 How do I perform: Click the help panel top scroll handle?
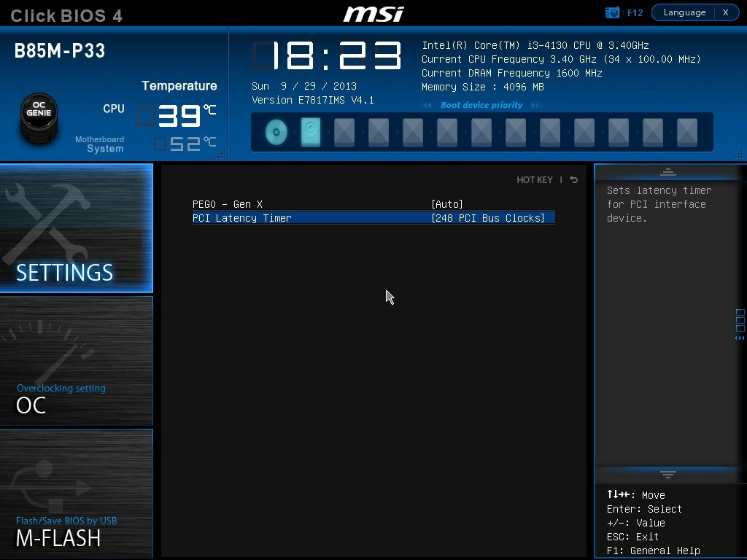tap(668, 172)
